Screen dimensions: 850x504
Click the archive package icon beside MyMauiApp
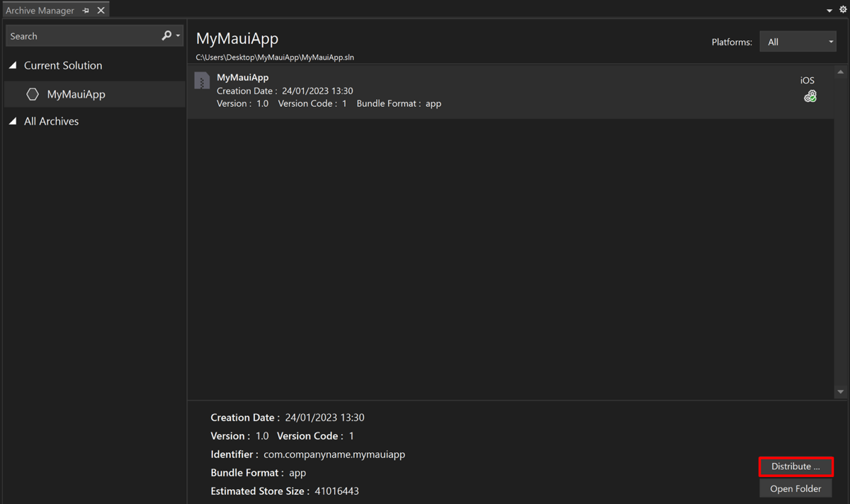coord(201,80)
